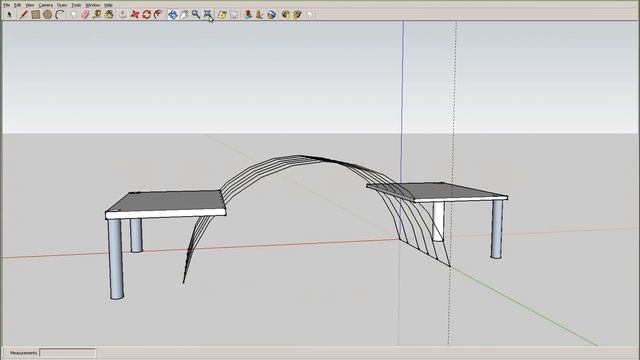Open the Draw menu
Image resolution: width=640 pixels, height=360 pixels.
tap(62, 5)
